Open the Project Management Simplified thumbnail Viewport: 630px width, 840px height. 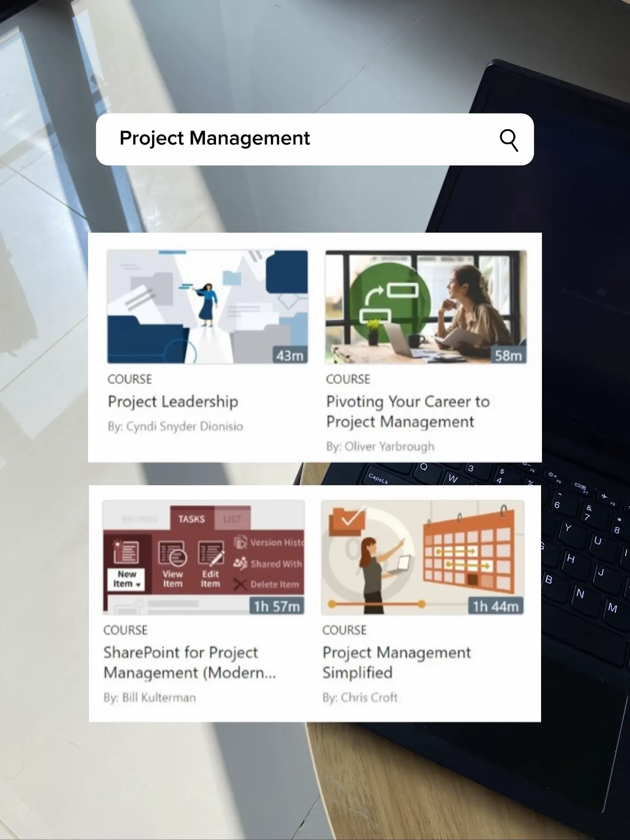pyautogui.click(x=423, y=557)
